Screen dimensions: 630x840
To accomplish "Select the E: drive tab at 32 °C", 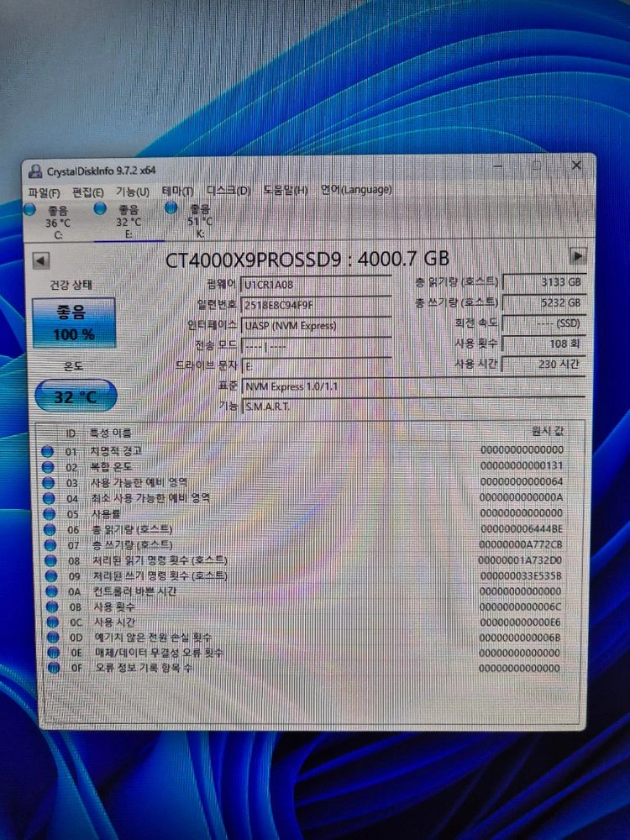I will (x=129, y=222).
